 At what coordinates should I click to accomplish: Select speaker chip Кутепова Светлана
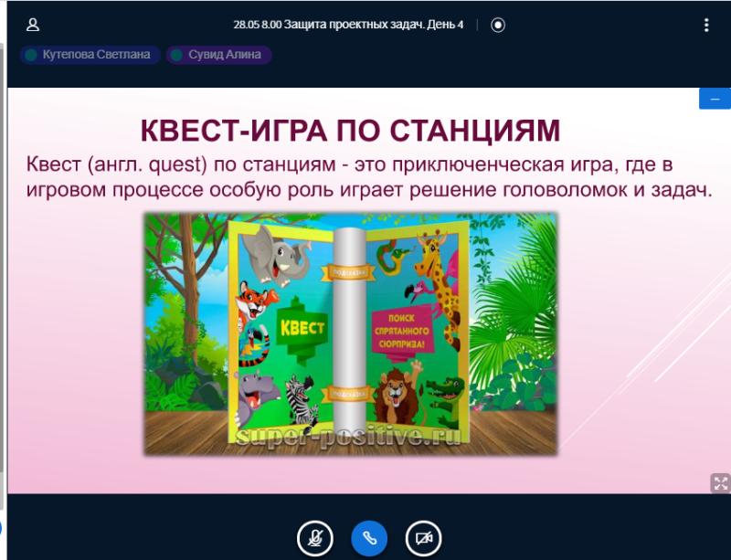[90, 55]
